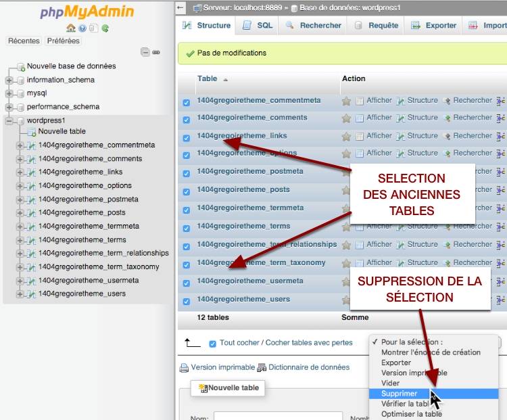Open the Préférées tables list

pos(63,41)
